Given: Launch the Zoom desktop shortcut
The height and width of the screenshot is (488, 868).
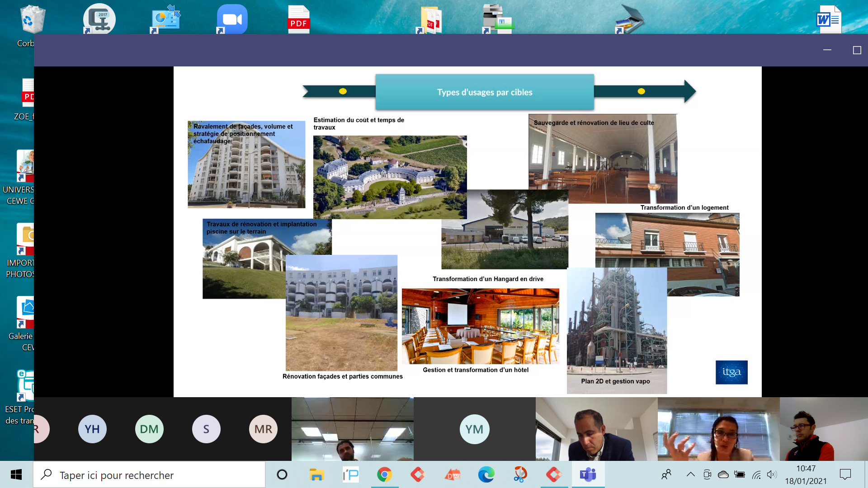Looking at the screenshot, I should tap(232, 19).
